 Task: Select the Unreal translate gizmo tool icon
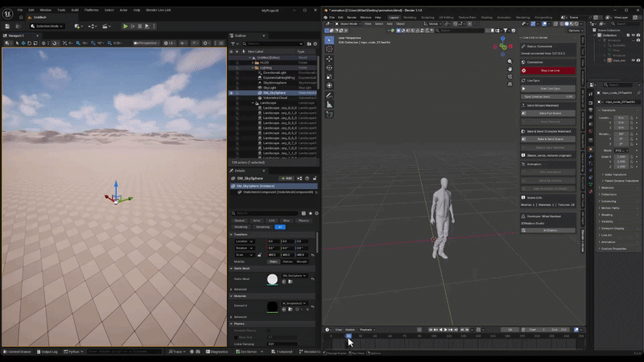click(23, 43)
